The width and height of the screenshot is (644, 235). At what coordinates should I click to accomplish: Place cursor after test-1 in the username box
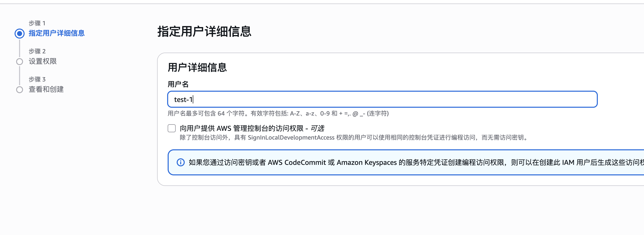(193, 99)
